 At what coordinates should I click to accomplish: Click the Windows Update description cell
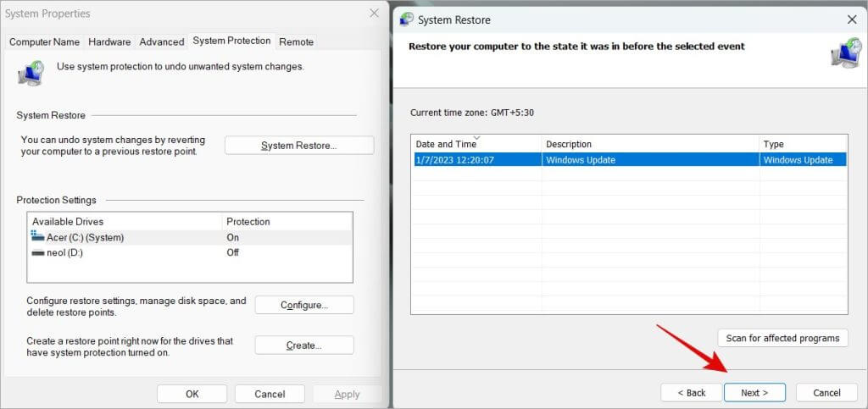click(x=581, y=160)
